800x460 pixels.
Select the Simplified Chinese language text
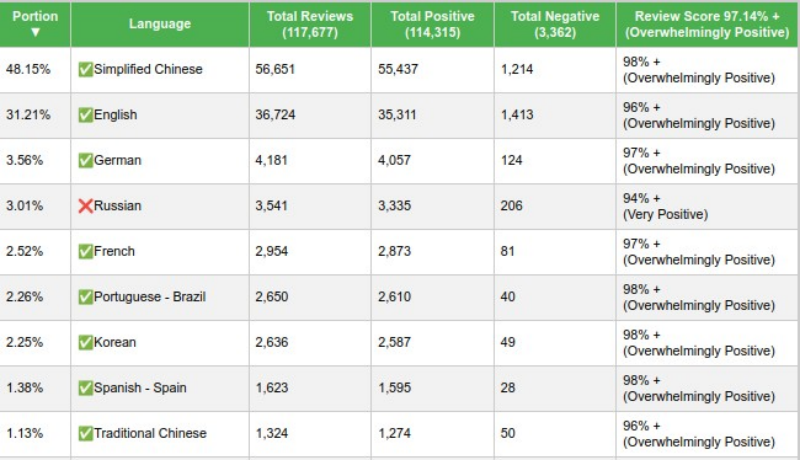point(148,70)
